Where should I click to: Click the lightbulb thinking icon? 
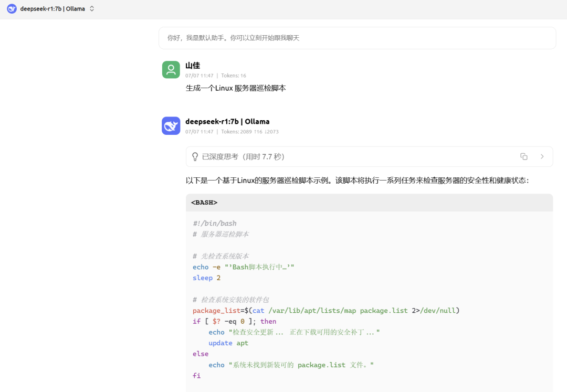tap(195, 156)
